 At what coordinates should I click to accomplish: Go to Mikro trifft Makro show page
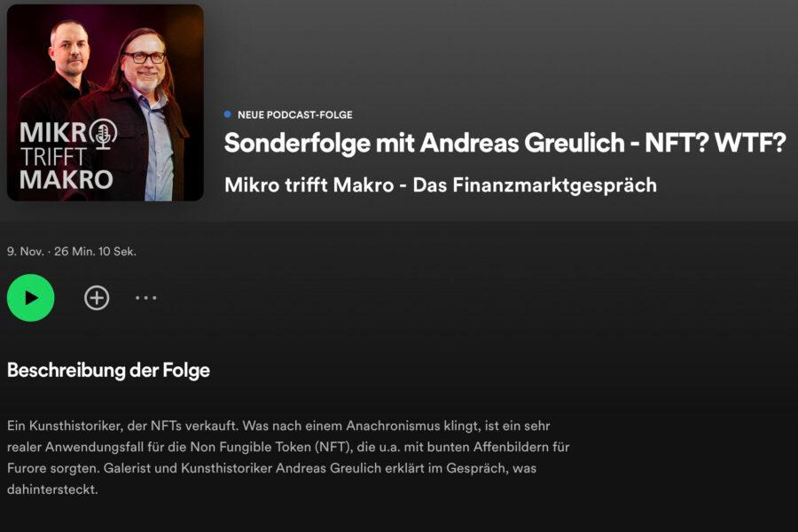[441, 184]
